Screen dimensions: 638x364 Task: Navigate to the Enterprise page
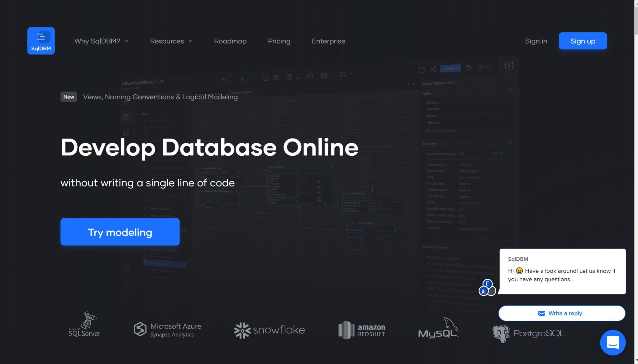328,41
